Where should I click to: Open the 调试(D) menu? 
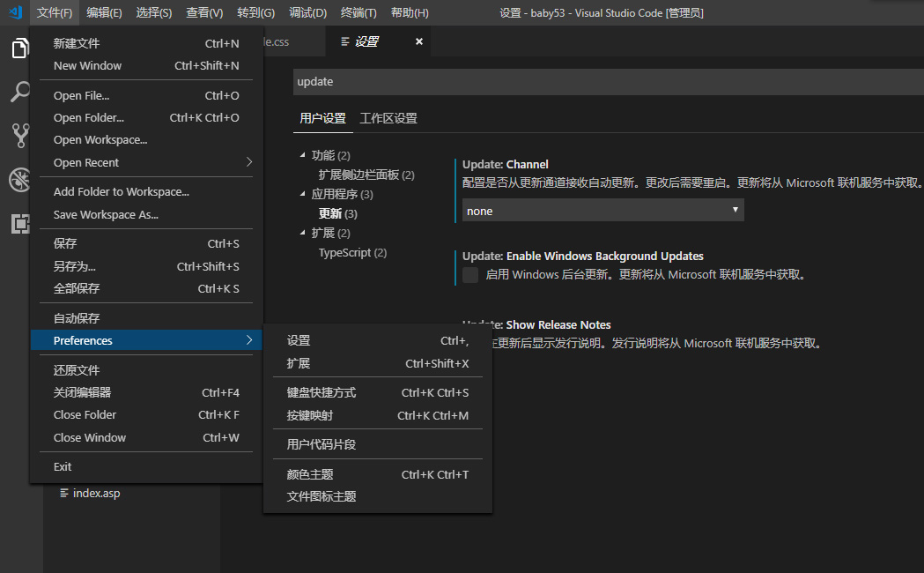click(307, 12)
